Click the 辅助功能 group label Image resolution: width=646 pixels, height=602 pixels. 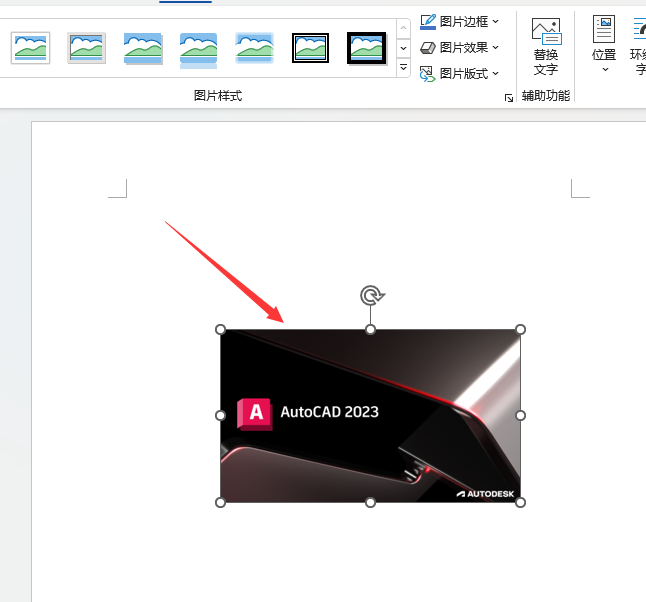[546, 96]
